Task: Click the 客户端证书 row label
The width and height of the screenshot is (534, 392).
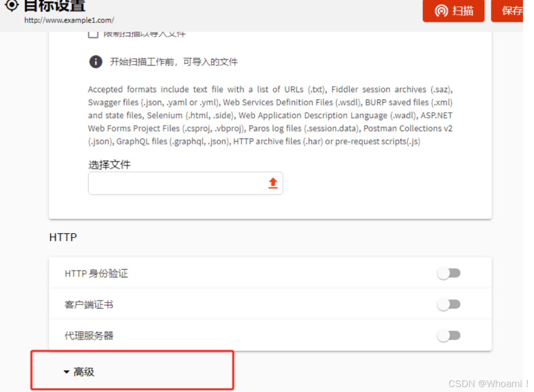Action: coord(89,305)
